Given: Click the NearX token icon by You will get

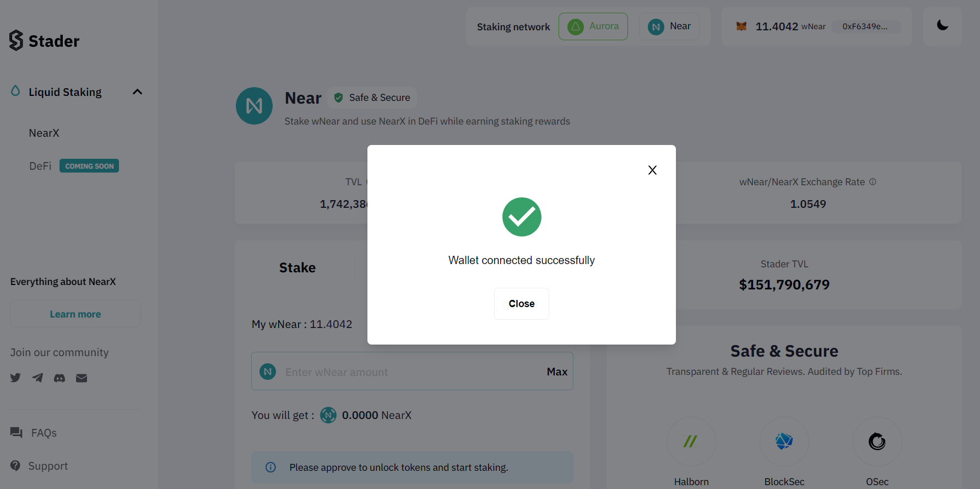Looking at the screenshot, I should pyautogui.click(x=328, y=415).
